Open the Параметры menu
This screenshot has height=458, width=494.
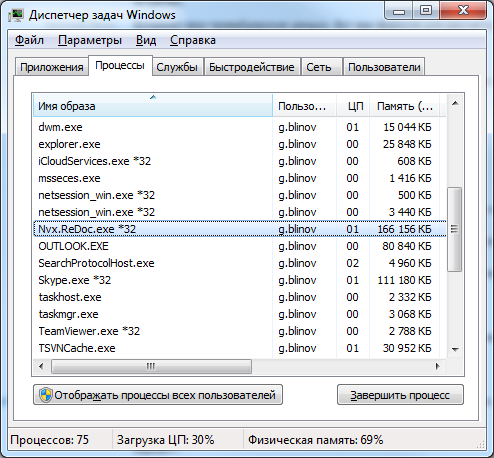pyautogui.click(x=90, y=40)
